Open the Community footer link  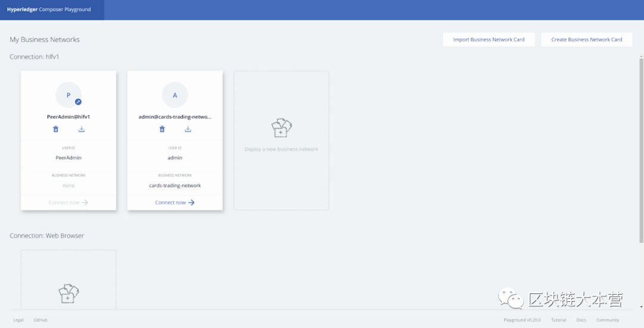pyautogui.click(x=608, y=320)
